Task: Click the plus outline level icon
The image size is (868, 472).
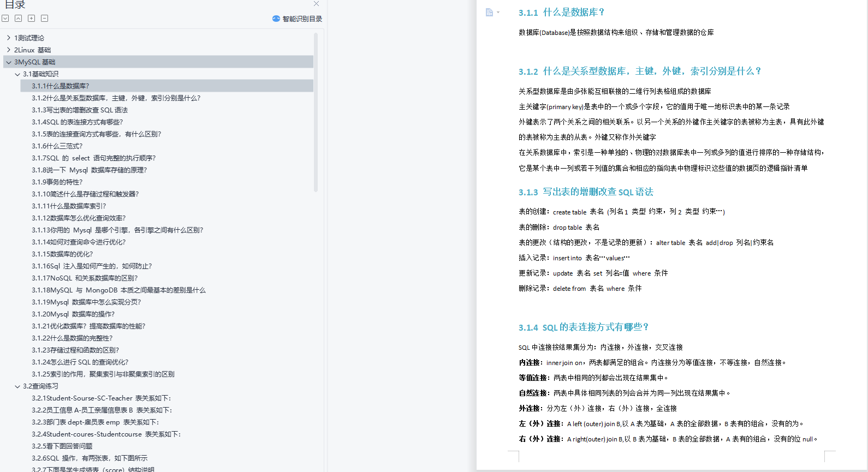Action: pyautogui.click(x=32, y=19)
